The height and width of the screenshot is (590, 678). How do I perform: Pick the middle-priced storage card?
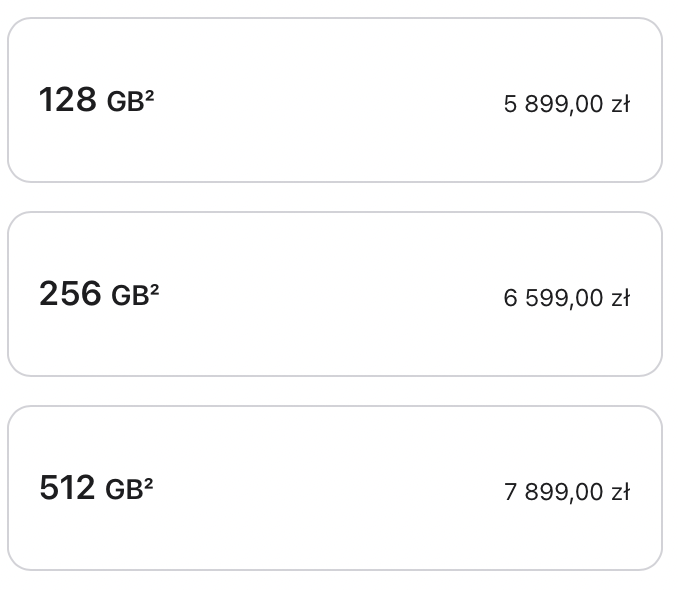[335, 294]
